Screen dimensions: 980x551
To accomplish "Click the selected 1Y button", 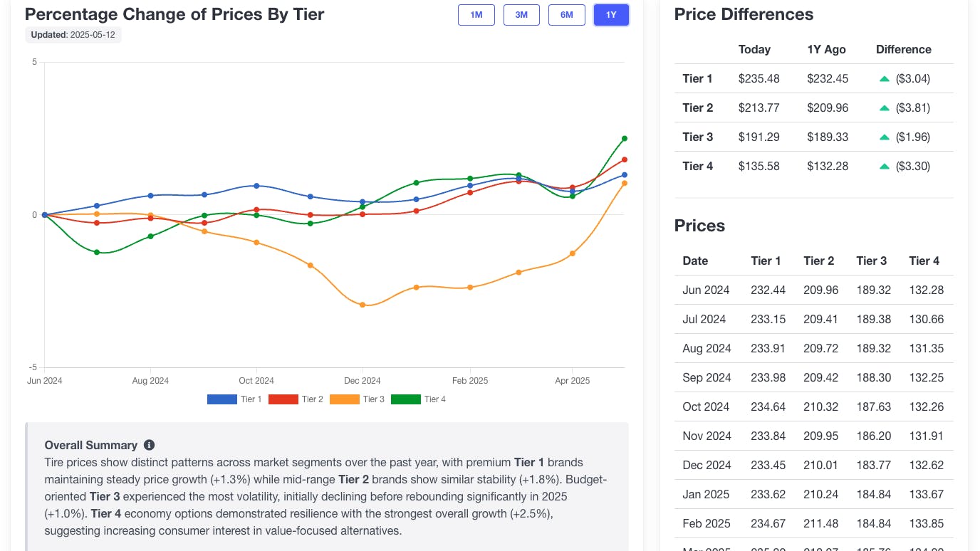I will (611, 14).
